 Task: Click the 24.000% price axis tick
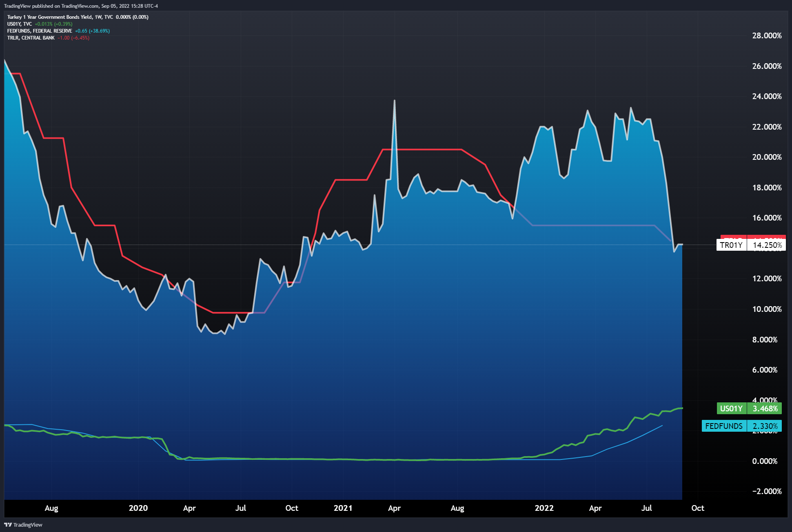tap(767, 97)
